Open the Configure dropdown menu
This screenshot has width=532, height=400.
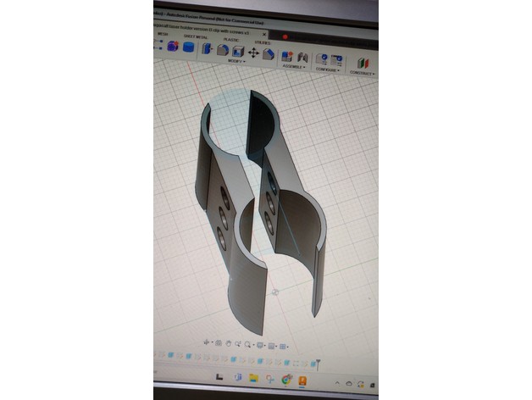(330, 70)
